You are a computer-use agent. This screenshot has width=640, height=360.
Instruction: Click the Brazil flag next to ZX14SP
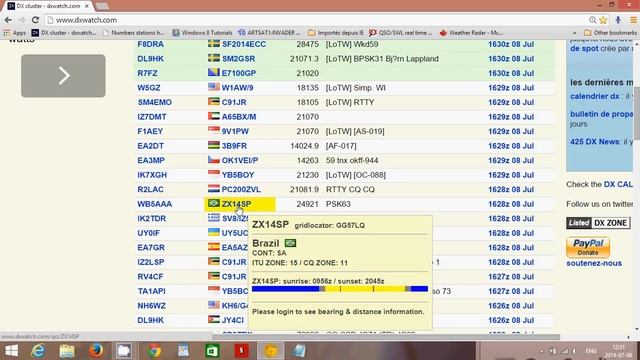213,203
